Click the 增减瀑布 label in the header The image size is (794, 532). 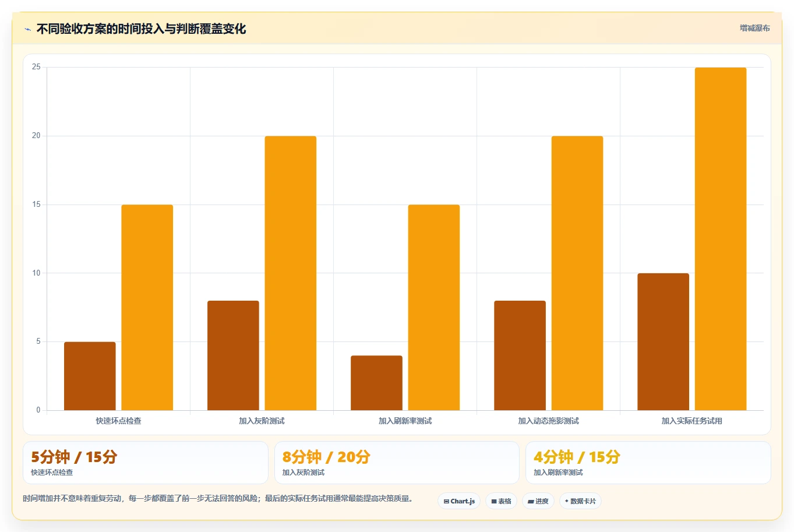click(x=754, y=28)
